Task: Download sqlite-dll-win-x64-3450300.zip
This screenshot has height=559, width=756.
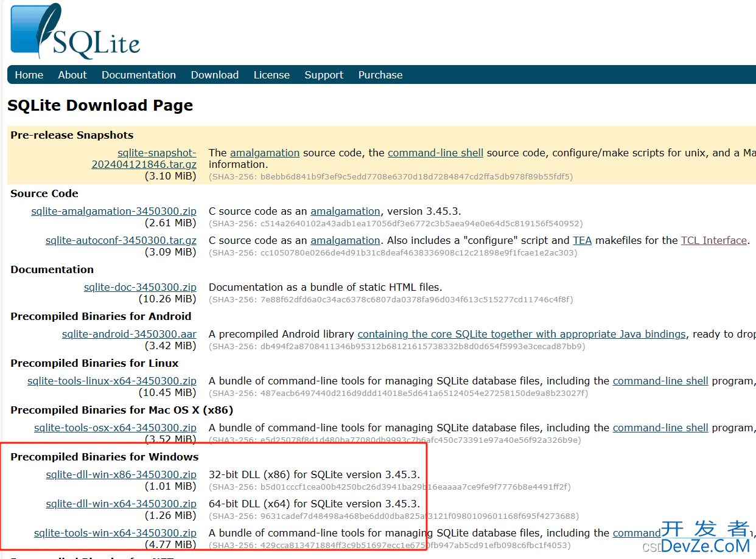Action: pyautogui.click(x=121, y=504)
